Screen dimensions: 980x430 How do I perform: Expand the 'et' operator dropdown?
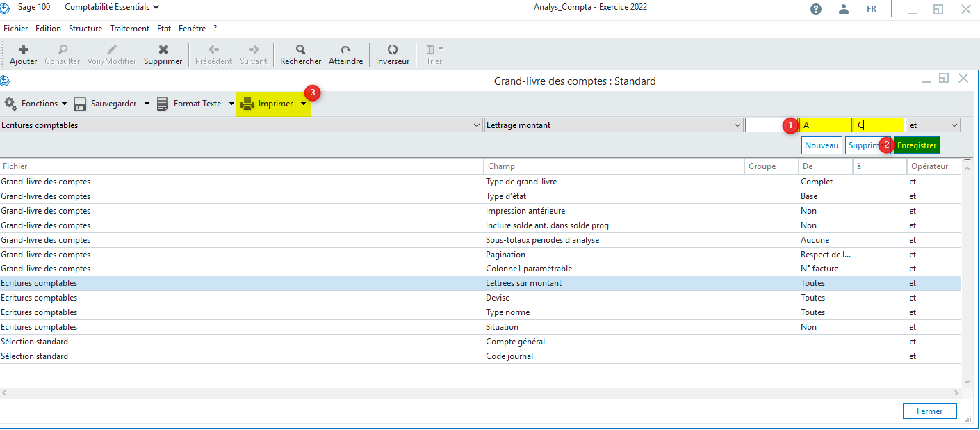pos(954,125)
